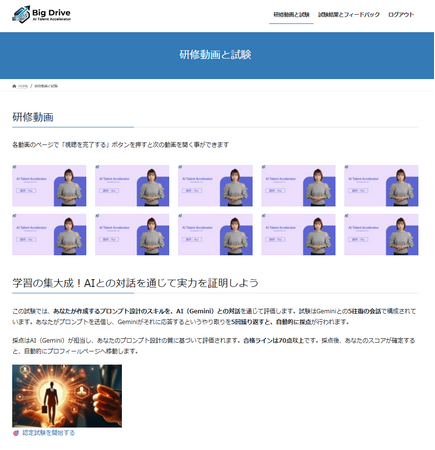Click the glowing businessman exam image
The image size is (435, 450).
point(67,396)
